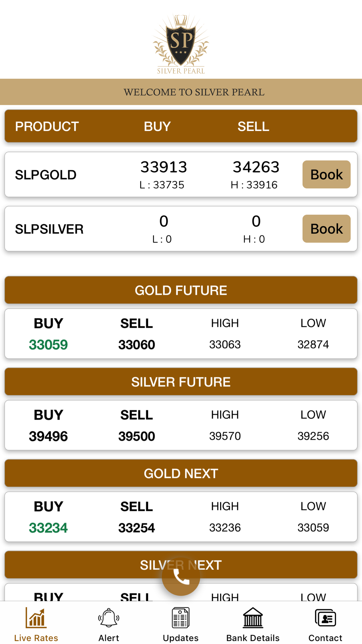Image resolution: width=362 pixels, height=644 pixels.
Task: Tap the Live Rates chart icon
Action: [36, 618]
